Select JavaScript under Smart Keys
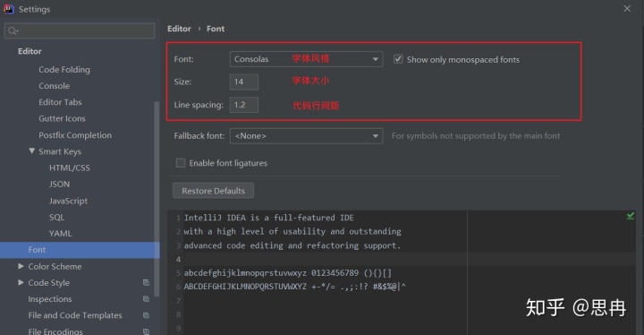The image size is (644, 335). (x=68, y=201)
